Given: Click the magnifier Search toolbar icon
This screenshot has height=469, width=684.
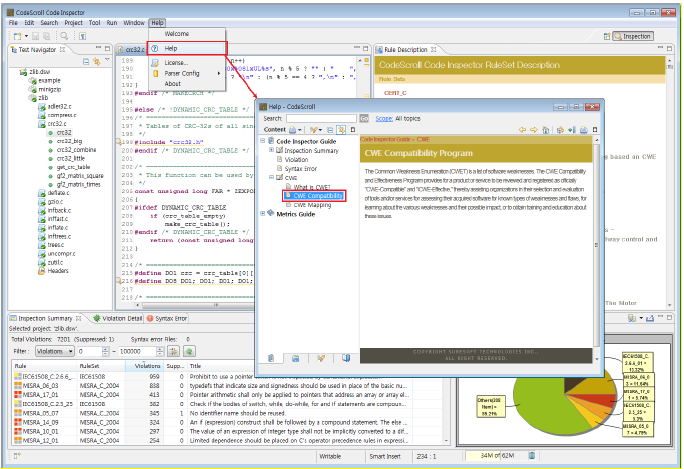Looking at the screenshot, I should (64, 36).
